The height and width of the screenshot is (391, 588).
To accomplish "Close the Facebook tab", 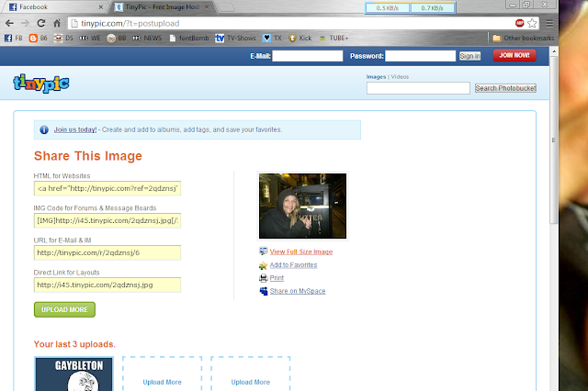I will (x=100, y=6).
